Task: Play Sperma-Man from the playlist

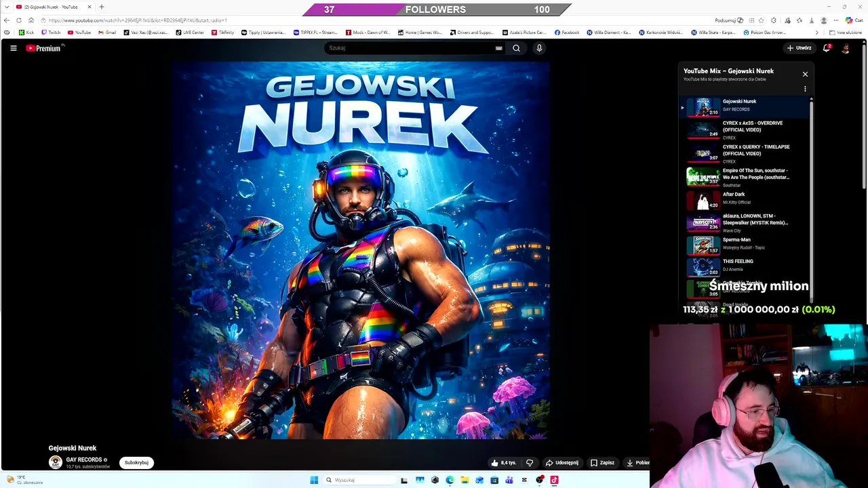Action: tap(745, 245)
